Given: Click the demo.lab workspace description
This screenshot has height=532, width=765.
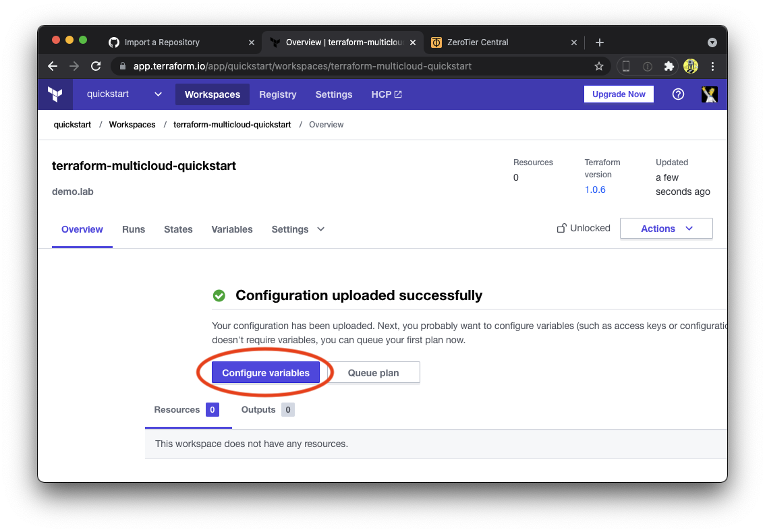Looking at the screenshot, I should click(x=73, y=191).
